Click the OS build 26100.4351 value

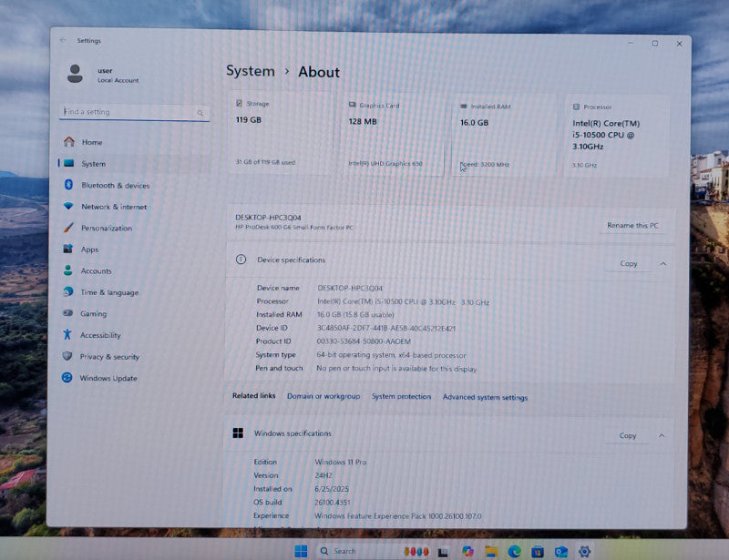pyautogui.click(x=332, y=503)
